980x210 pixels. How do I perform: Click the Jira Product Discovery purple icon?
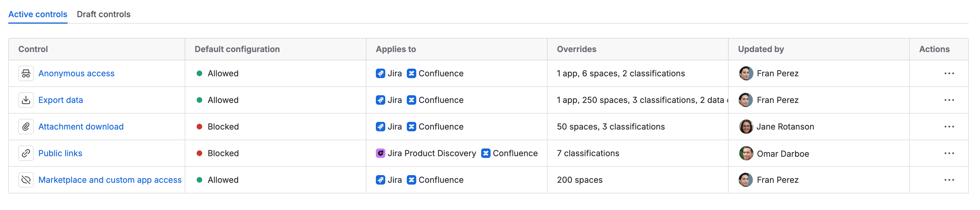point(381,153)
